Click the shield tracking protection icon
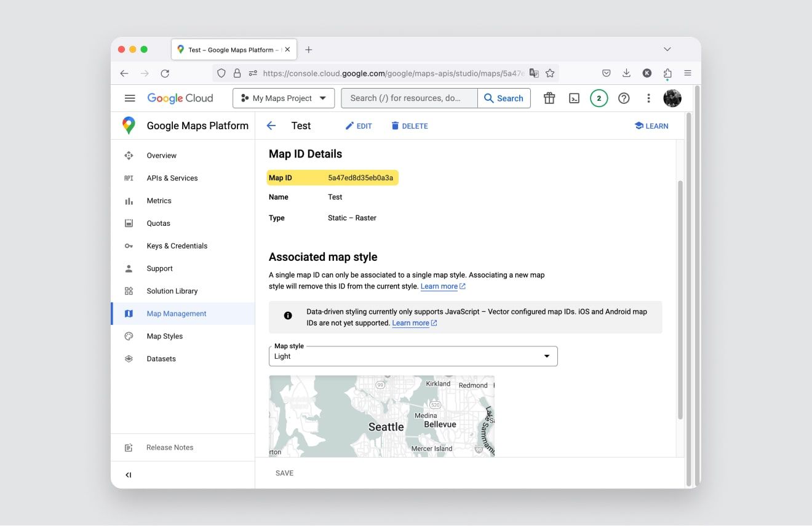Screen dimensions: 812x526 coord(221,73)
